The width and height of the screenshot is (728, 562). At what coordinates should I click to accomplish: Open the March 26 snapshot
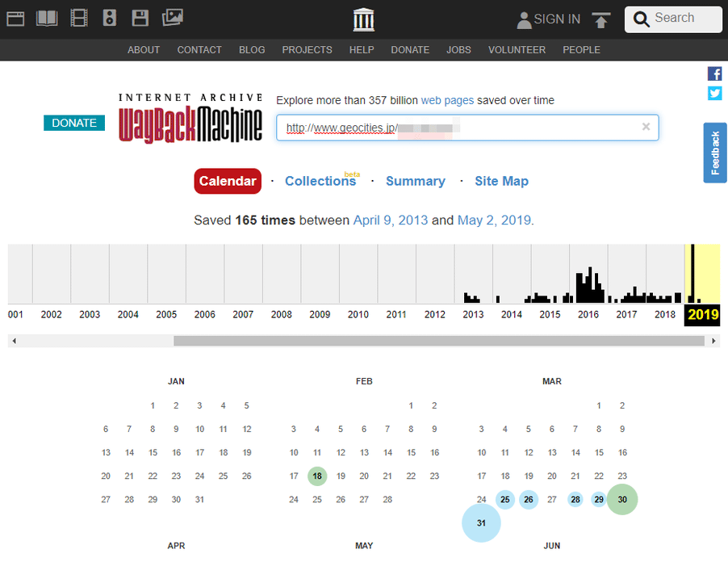point(529,500)
